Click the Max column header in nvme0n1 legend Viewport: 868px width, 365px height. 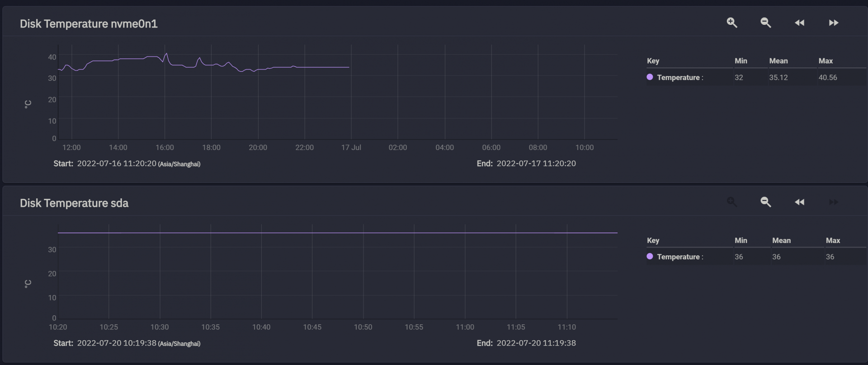[x=826, y=61]
